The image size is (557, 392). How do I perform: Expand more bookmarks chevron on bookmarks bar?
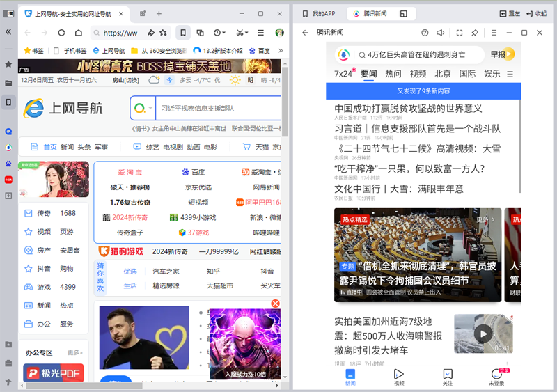pyautogui.click(x=281, y=51)
